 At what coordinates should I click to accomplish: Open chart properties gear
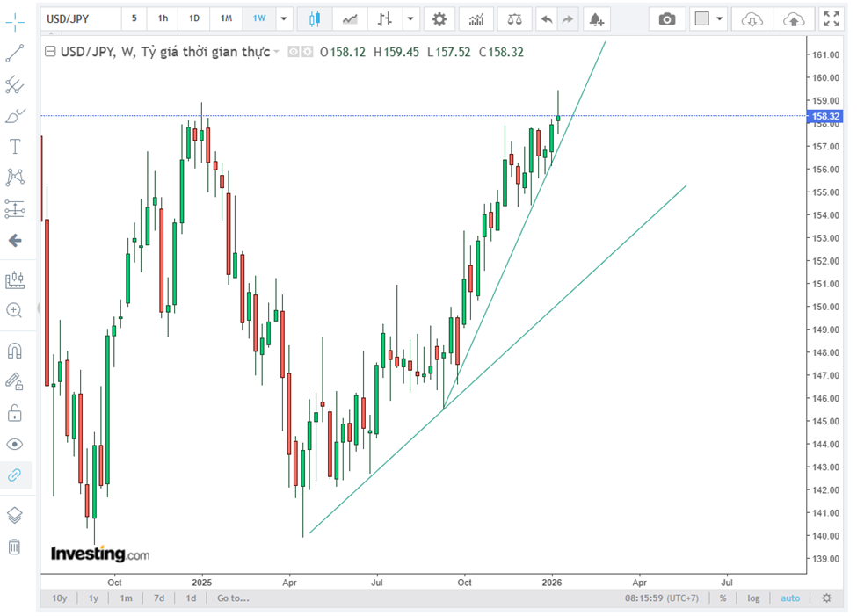point(439,19)
